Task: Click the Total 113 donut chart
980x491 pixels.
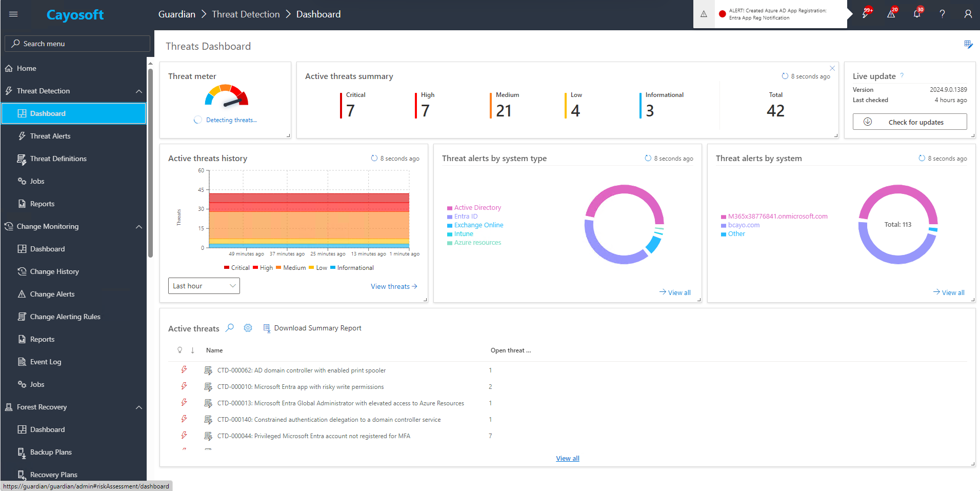Action: tap(898, 224)
